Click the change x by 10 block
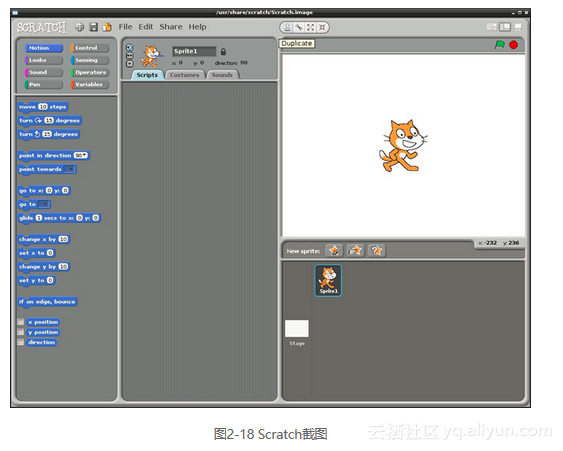The height and width of the screenshot is (451, 563). 43,239
